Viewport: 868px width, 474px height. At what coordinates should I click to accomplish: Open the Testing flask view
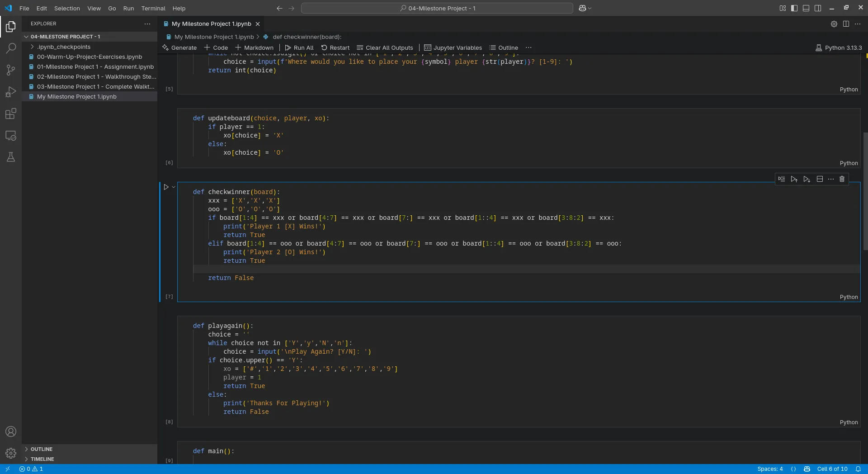coord(11,157)
